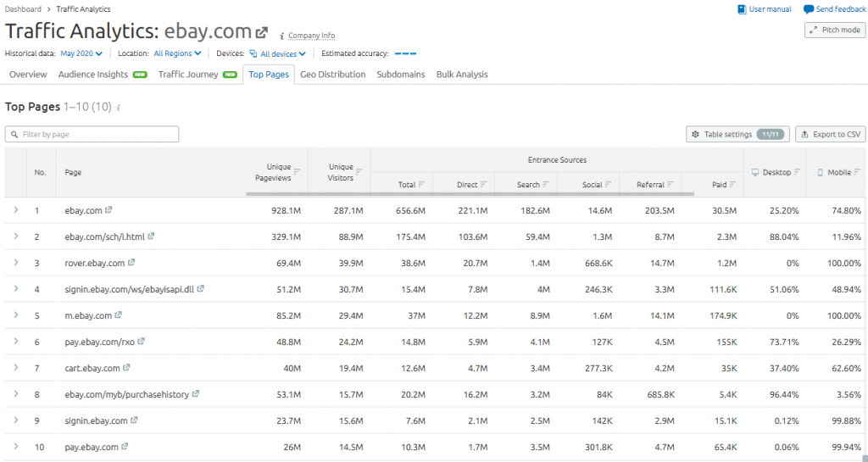Screen dimensions: 868x462
Task: Open ebay.com external link icon in title
Action: (x=262, y=33)
